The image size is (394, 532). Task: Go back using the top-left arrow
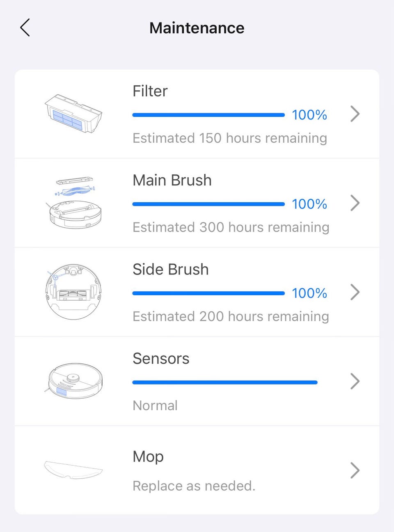(25, 28)
